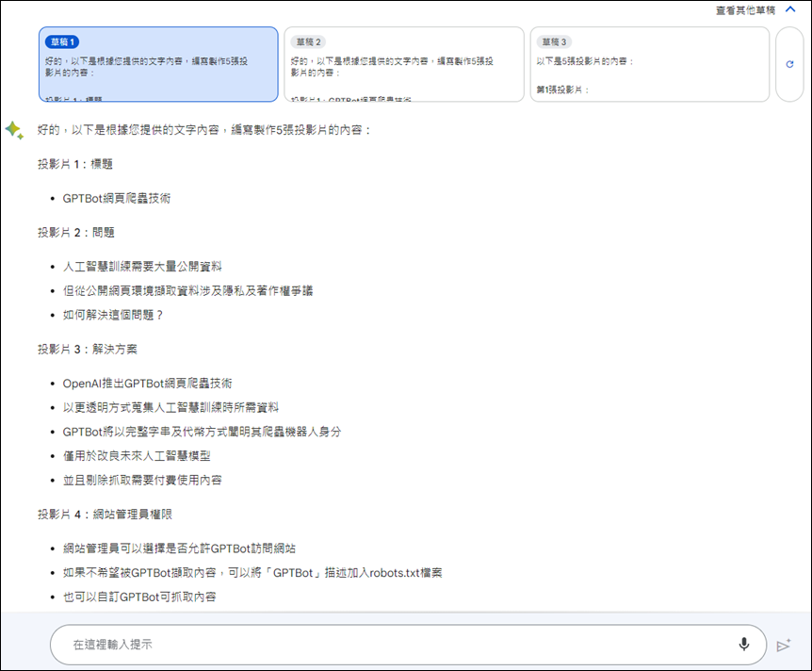Select the 草稿 1 draft card

[158, 64]
